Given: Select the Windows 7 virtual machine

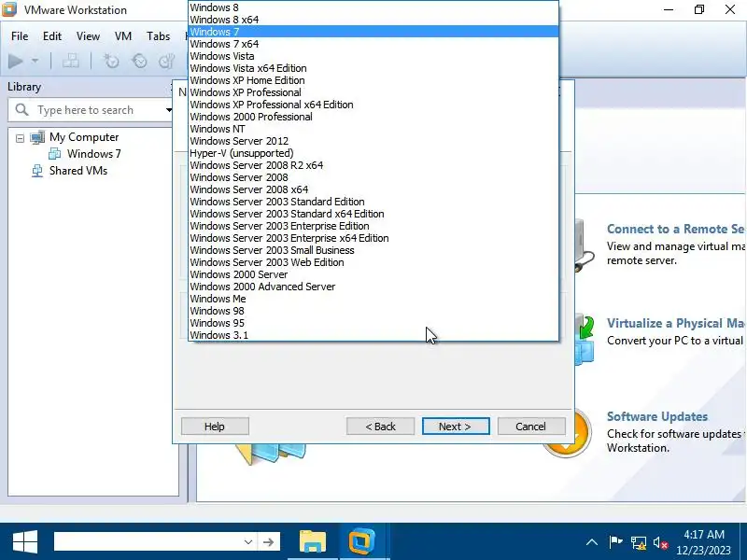Looking at the screenshot, I should pos(94,154).
